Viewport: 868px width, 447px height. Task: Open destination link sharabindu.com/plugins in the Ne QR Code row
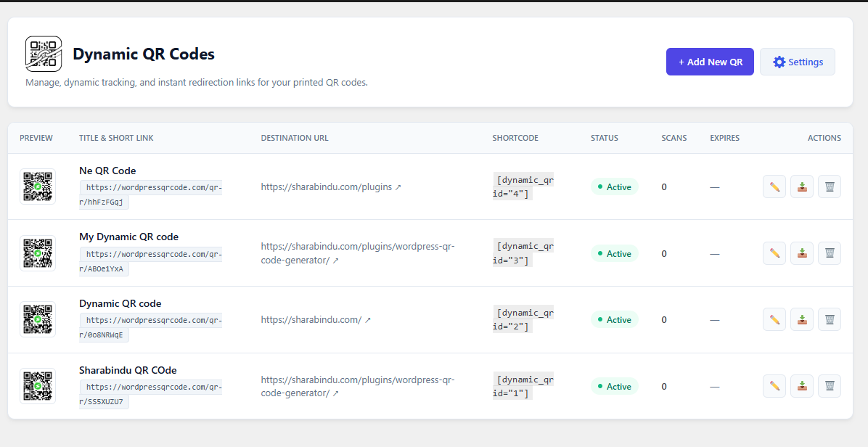[331, 187]
